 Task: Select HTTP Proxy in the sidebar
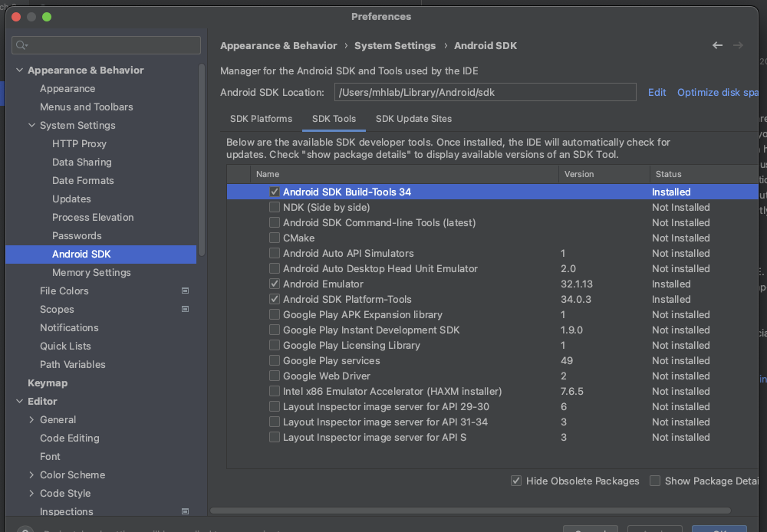point(79,144)
